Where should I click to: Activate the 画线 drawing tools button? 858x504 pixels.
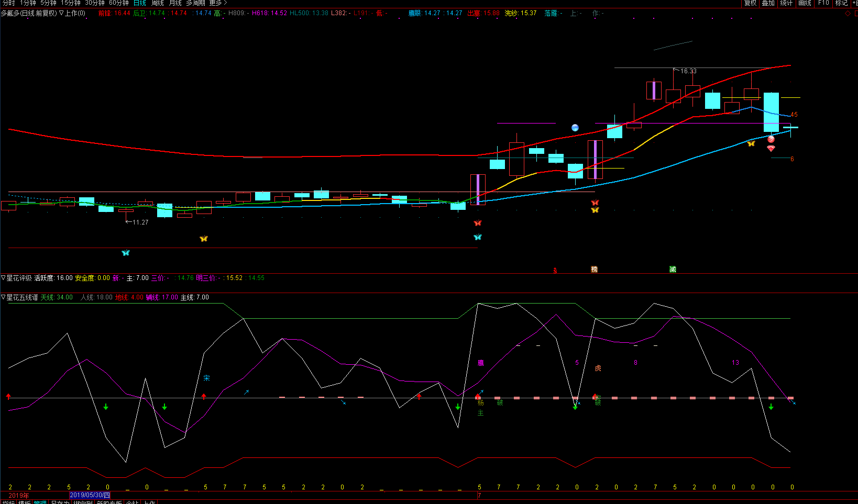[805, 3]
